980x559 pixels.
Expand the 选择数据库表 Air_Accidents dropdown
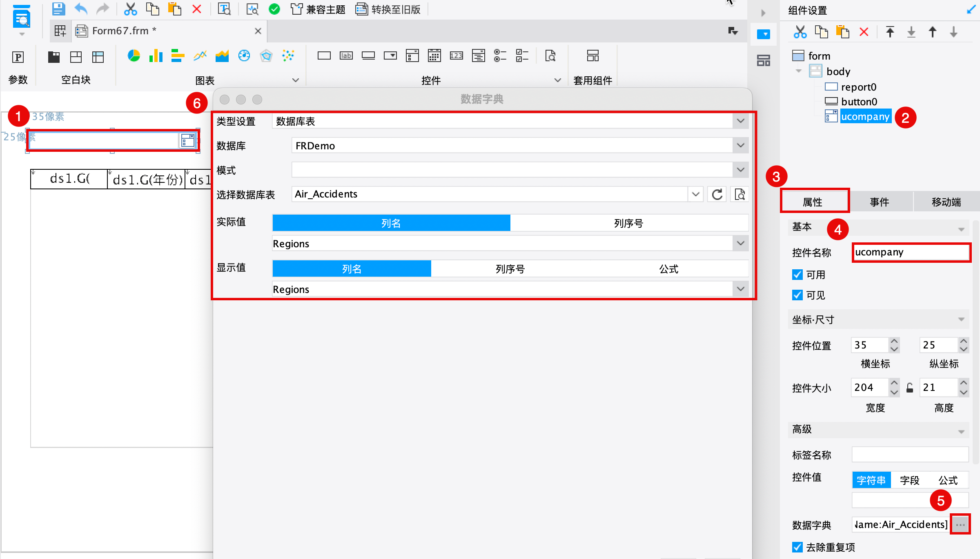pos(695,194)
